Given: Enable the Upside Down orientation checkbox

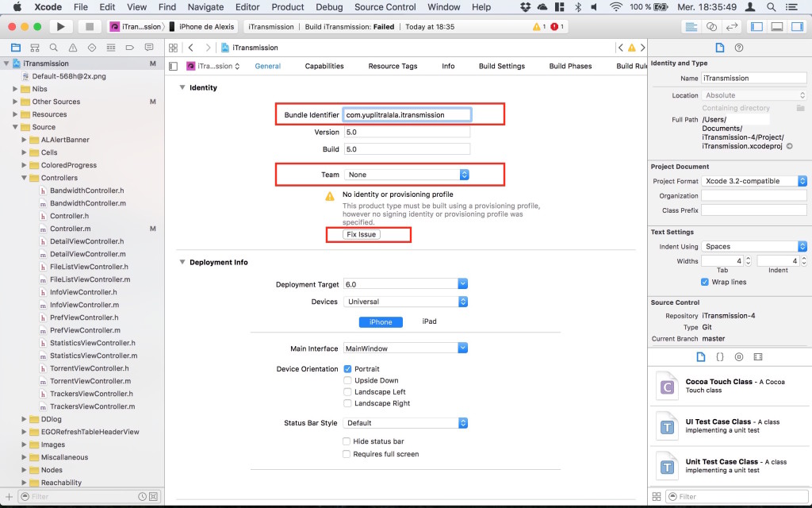Looking at the screenshot, I should tap(347, 380).
